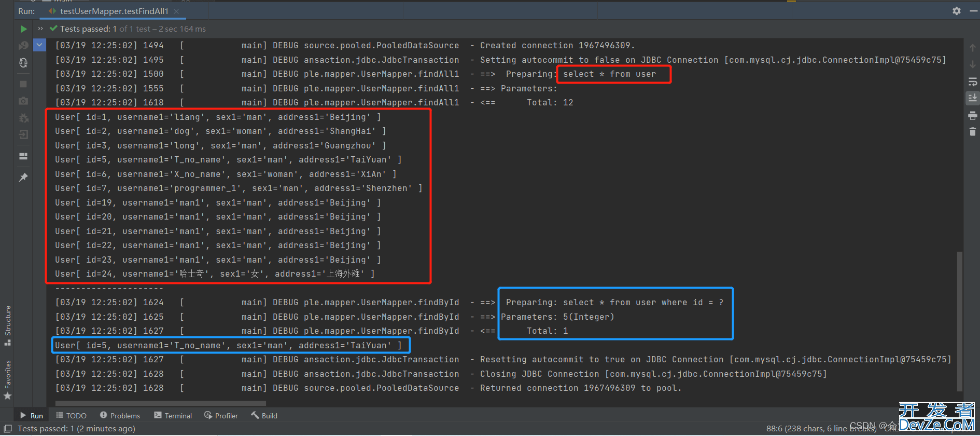
Task: Open the restore layout icon
Action: (x=23, y=156)
